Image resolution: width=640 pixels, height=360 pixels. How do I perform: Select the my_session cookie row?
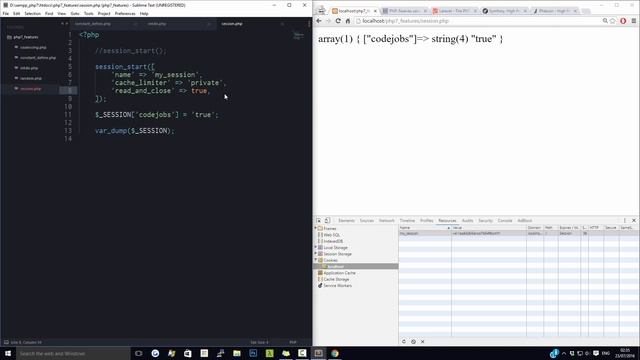click(x=519, y=233)
